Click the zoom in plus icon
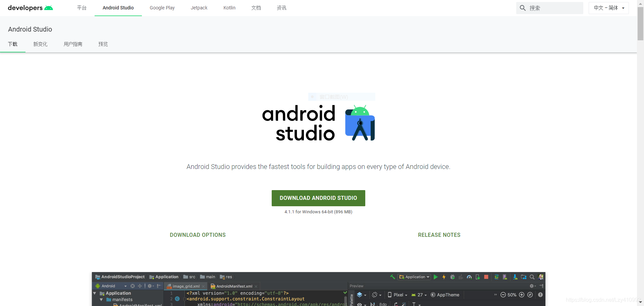The image size is (644, 306). 522,295
